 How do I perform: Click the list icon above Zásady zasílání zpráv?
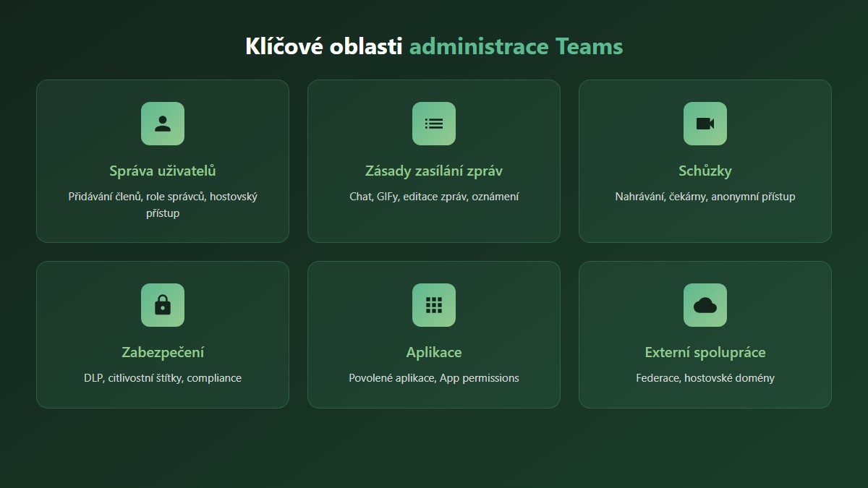point(434,124)
